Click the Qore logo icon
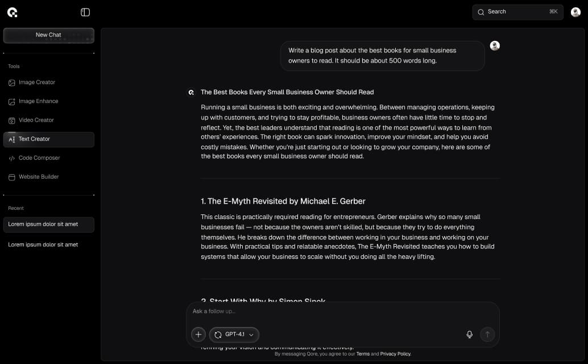 [x=12, y=12]
